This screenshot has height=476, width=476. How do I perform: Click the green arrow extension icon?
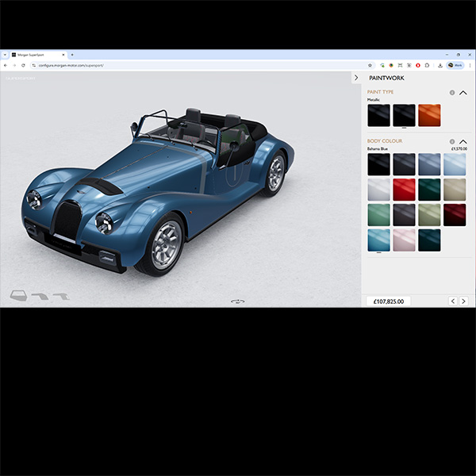(382, 65)
